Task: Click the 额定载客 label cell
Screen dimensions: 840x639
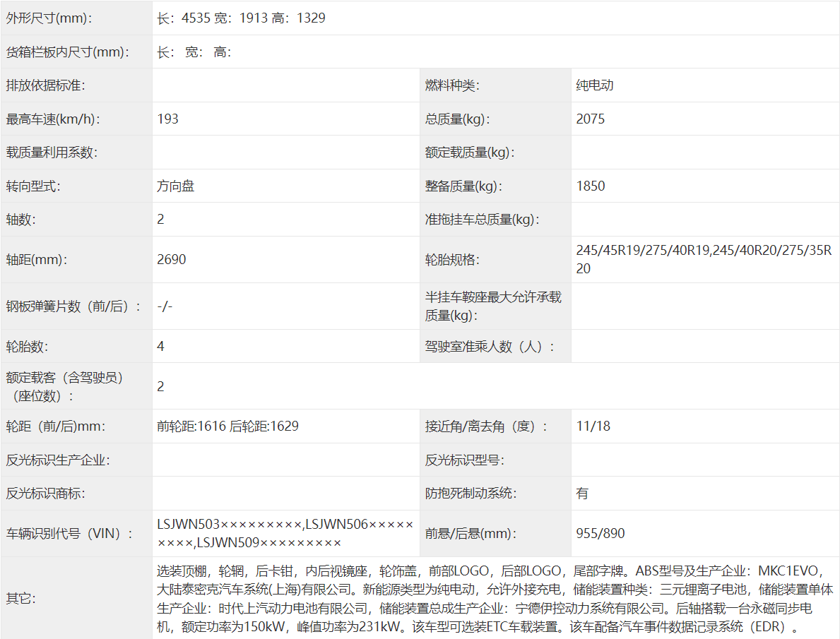Action: pyautogui.click(x=65, y=386)
